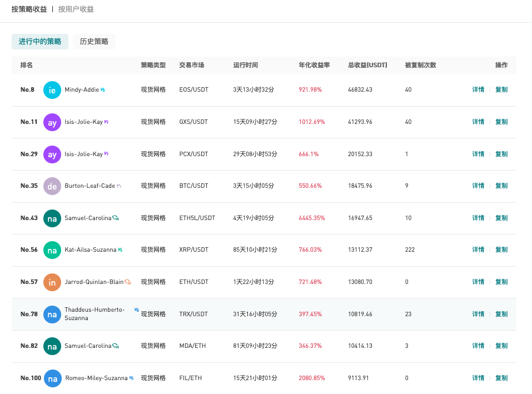This screenshot has height=394, width=532.
Task: Click Kat-Ailsa-Suzanna's green avatar
Action: point(52,250)
